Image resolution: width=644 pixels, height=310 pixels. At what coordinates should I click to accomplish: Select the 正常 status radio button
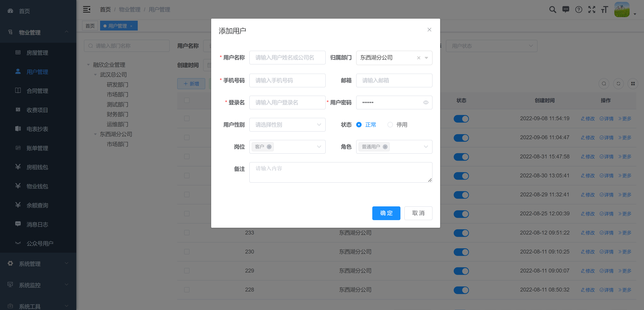[x=359, y=125]
